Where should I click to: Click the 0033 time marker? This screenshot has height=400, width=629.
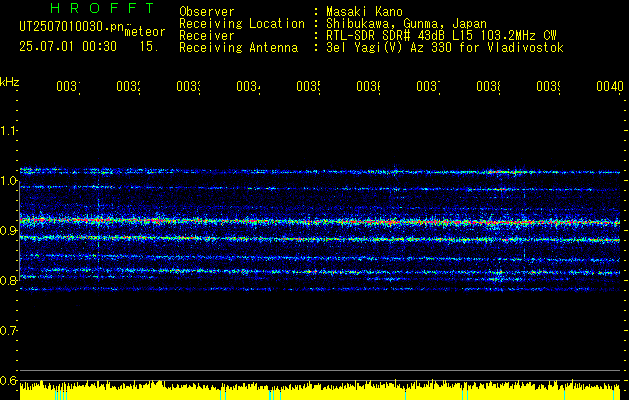189,86
